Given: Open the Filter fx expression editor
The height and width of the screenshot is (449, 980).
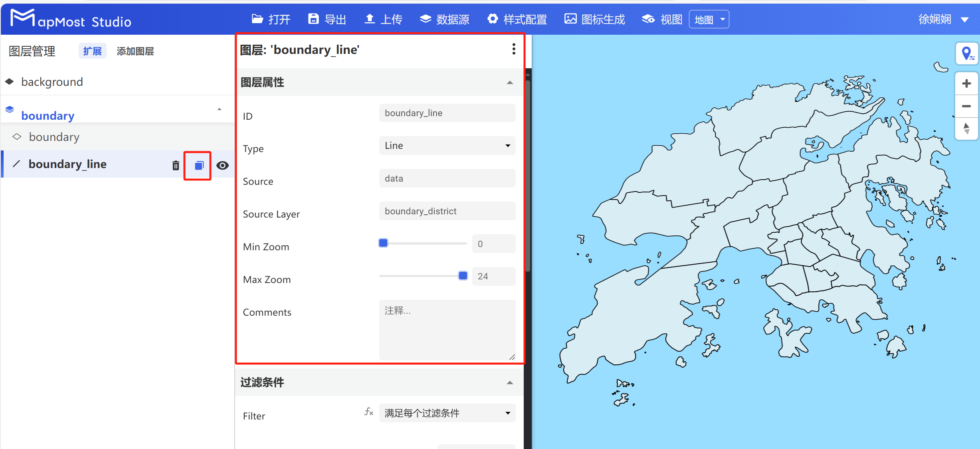Looking at the screenshot, I should (368, 412).
